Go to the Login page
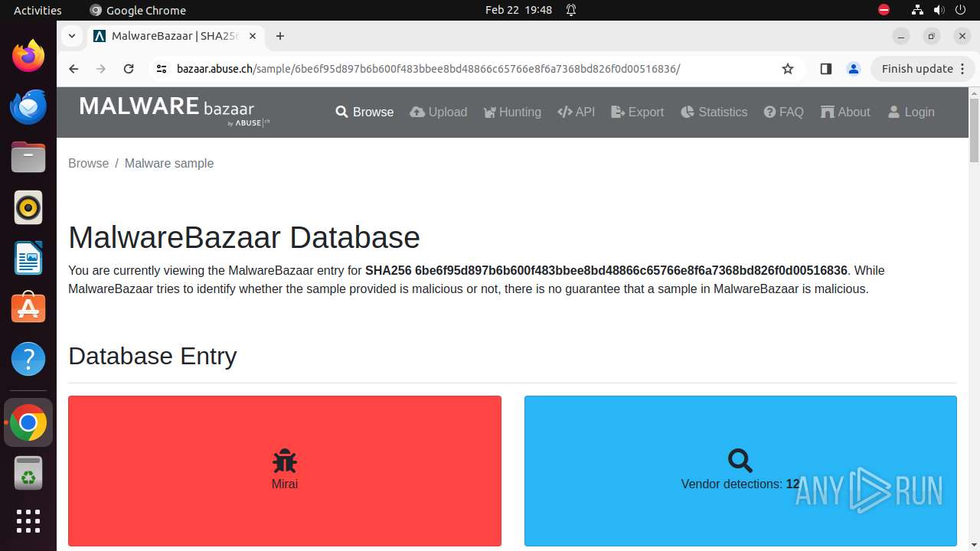The image size is (980, 551). tap(911, 112)
